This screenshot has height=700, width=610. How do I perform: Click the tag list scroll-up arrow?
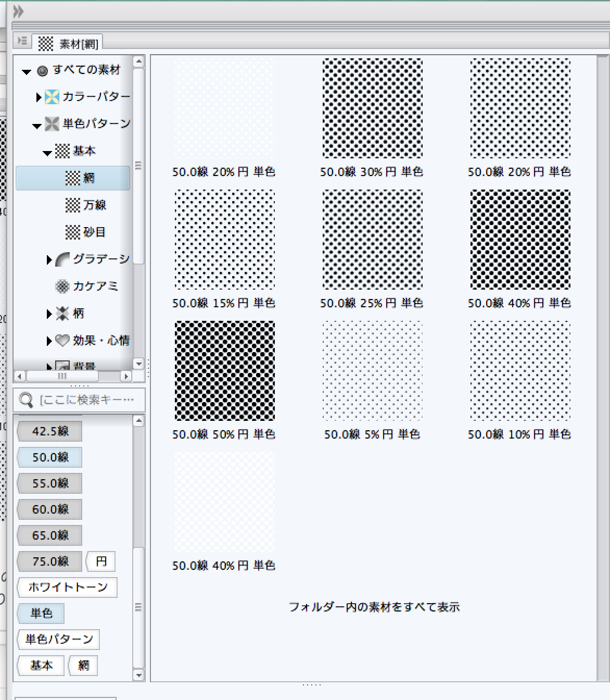(x=138, y=421)
